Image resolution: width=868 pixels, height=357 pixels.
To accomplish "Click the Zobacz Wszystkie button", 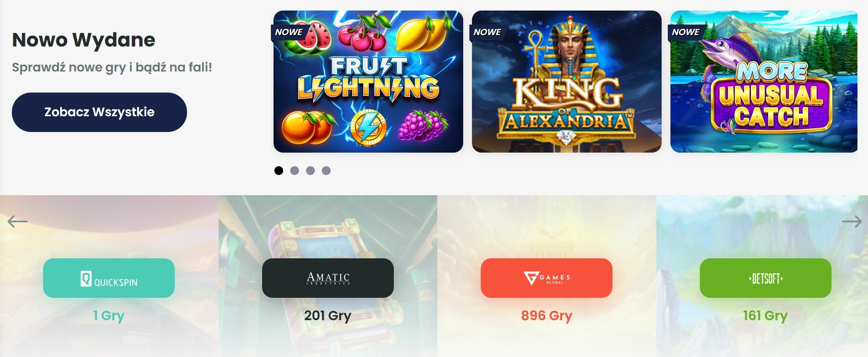I will pos(99,112).
